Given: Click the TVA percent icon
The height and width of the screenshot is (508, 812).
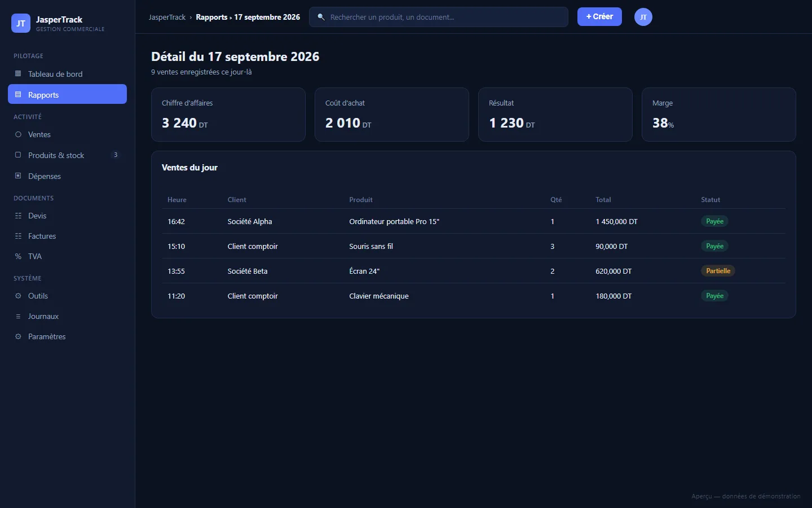Looking at the screenshot, I should [x=18, y=256].
